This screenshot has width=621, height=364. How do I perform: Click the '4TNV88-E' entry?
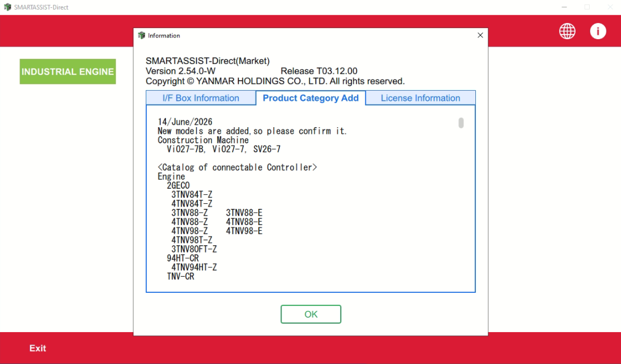pos(244,222)
